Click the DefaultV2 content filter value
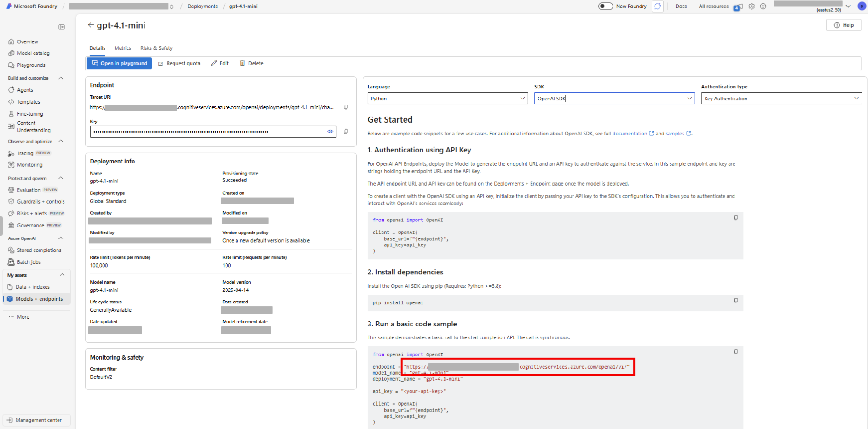868x429 pixels. coord(101,377)
